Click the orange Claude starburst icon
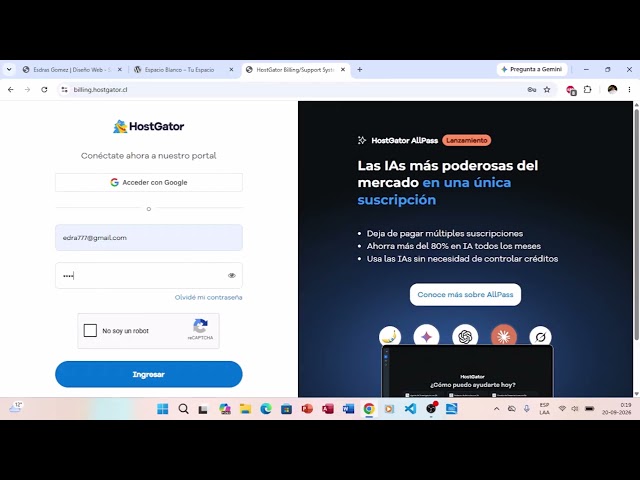Viewport: 640px width, 480px height. (504, 336)
